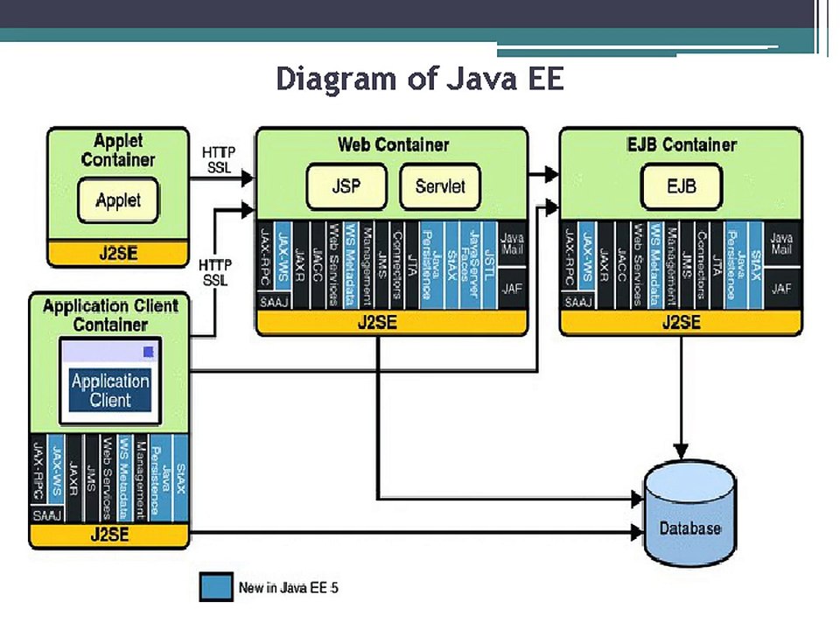Viewport: 840px width, 630px height.
Task: Click Web Services in the Web Container
Action: click(x=333, y=264)
